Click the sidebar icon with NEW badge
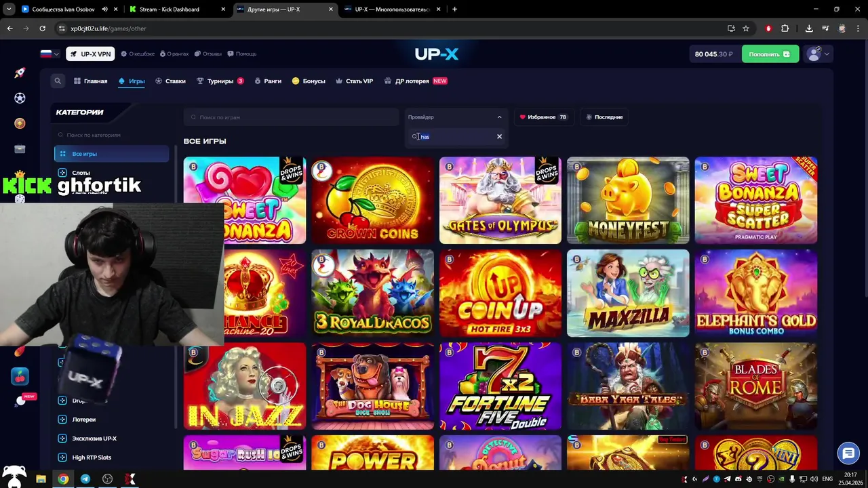Screen dimensions: 868x488 [x=21, y=401]
